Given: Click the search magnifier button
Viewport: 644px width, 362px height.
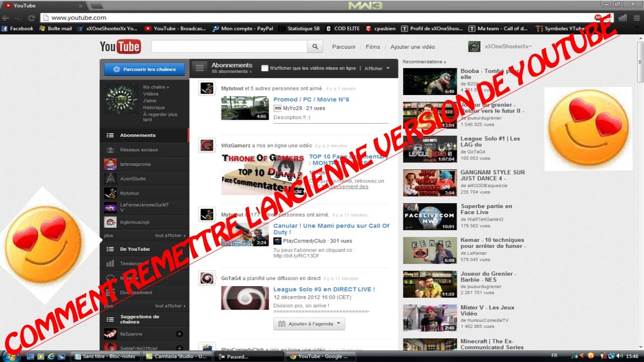Looking at the screenshot, I should [315, 47].
